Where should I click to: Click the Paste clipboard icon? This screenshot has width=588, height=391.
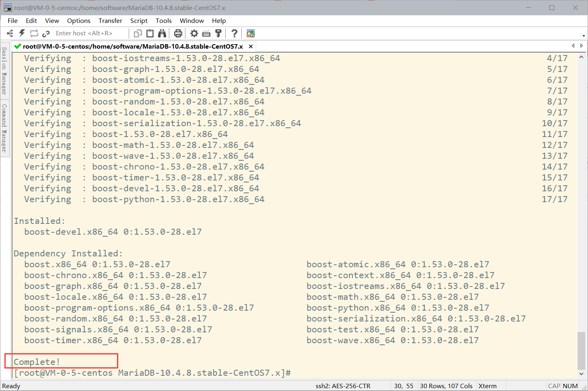pos(150,33)
